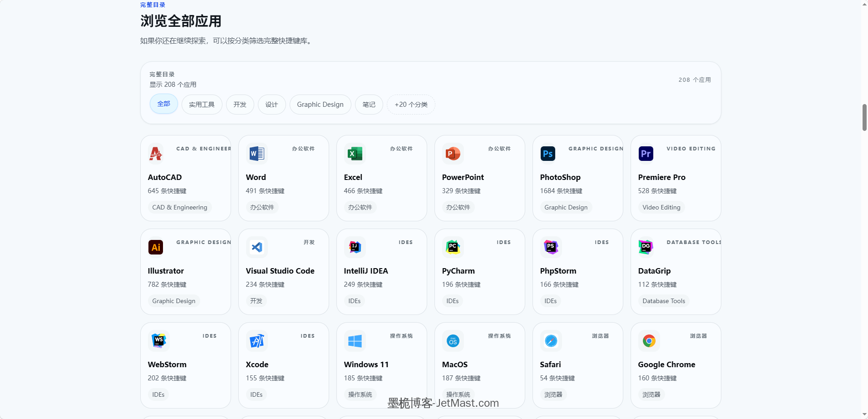The height and width of the screenshot is (419, 868).
Task: Open the PhpStorm title link
Action: pos(558,271)
